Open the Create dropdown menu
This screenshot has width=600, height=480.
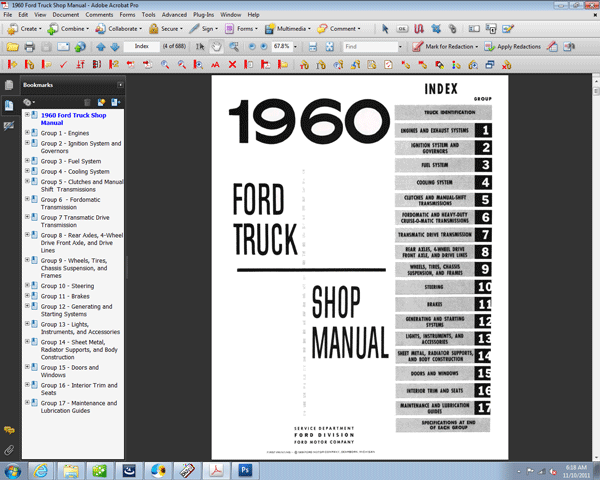(x=26, y=29)
